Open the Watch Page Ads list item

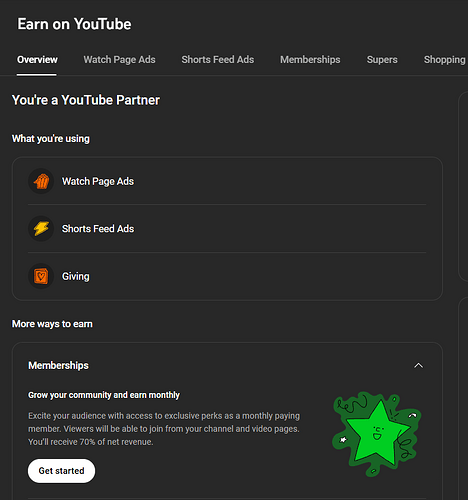pos(227,181)
